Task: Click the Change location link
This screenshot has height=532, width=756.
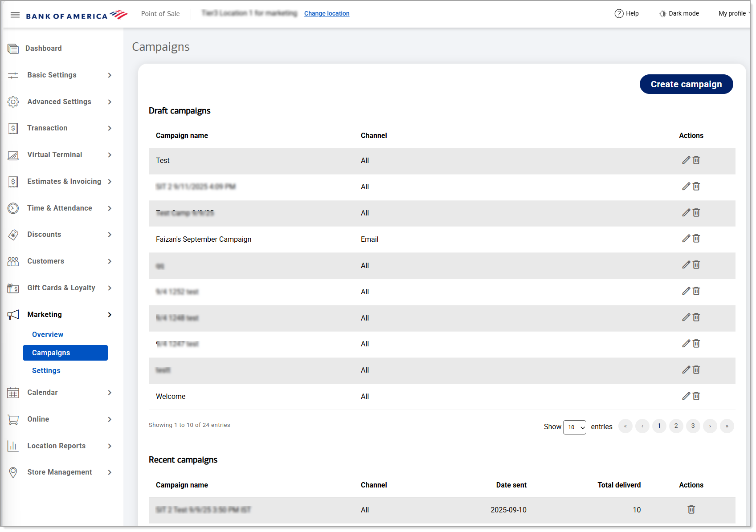Action: click(327, 14)
